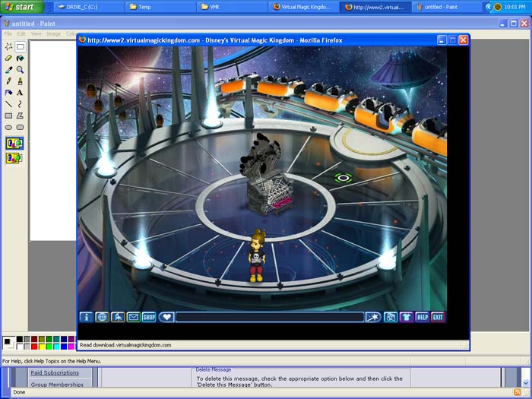The height and width of the screenshot is (399, 532).
Task: Click the HELP button in VMK
Action: click(422, 317)
